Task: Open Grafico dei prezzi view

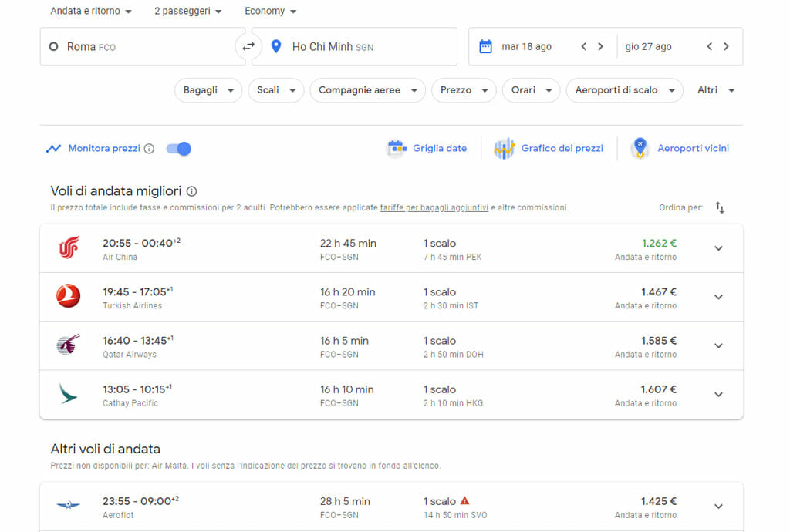Action: (x=549, y=149)
